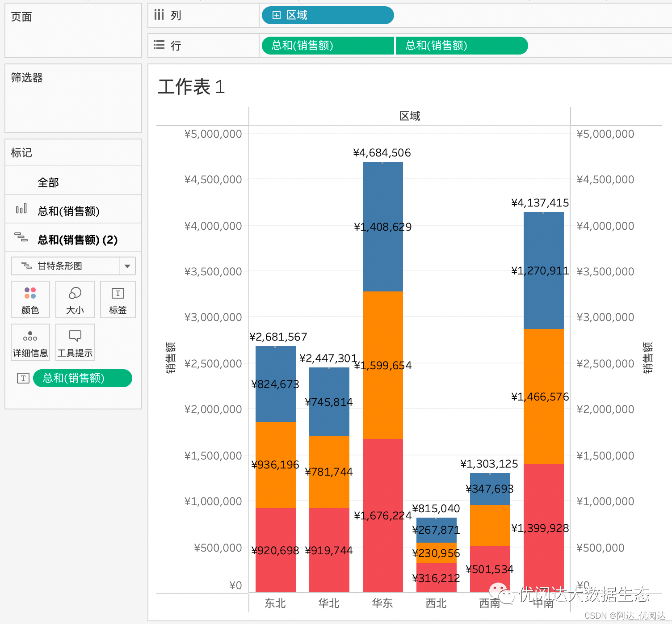Click the 东北 axis label
Viewport: 672px width, 624px height.
click(275, 603)
